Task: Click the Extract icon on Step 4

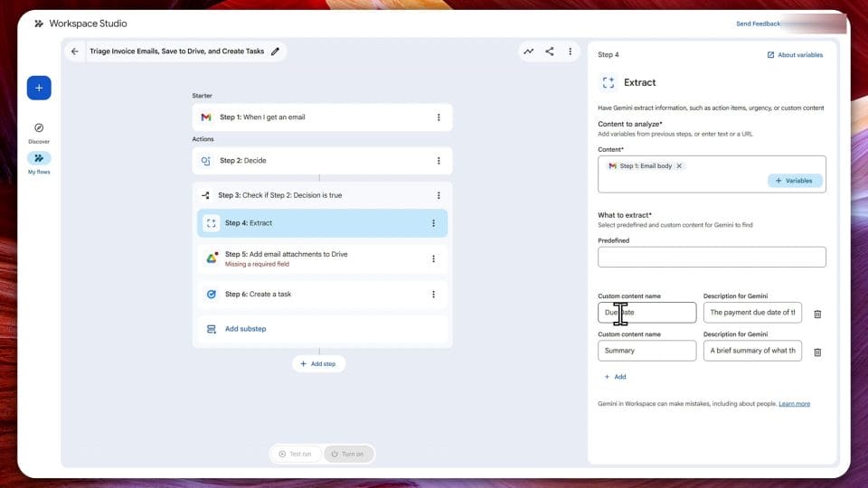Action: [x=212, y=223]
